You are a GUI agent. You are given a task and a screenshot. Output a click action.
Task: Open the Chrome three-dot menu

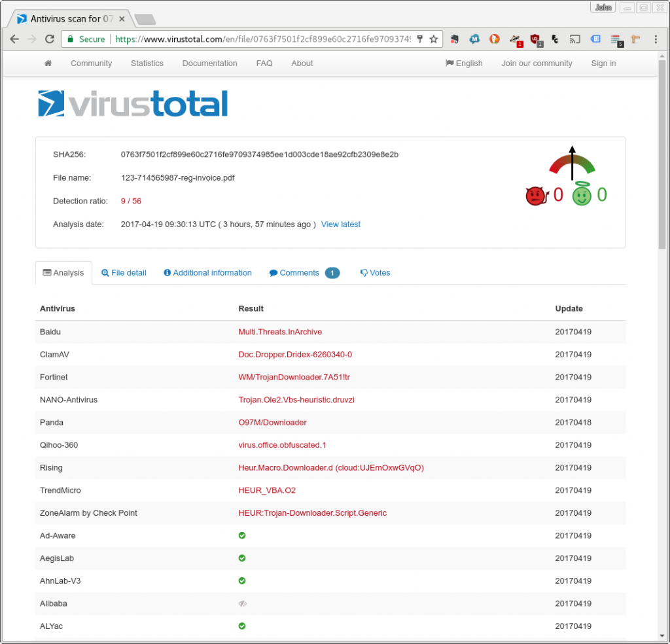click(656, 39)
